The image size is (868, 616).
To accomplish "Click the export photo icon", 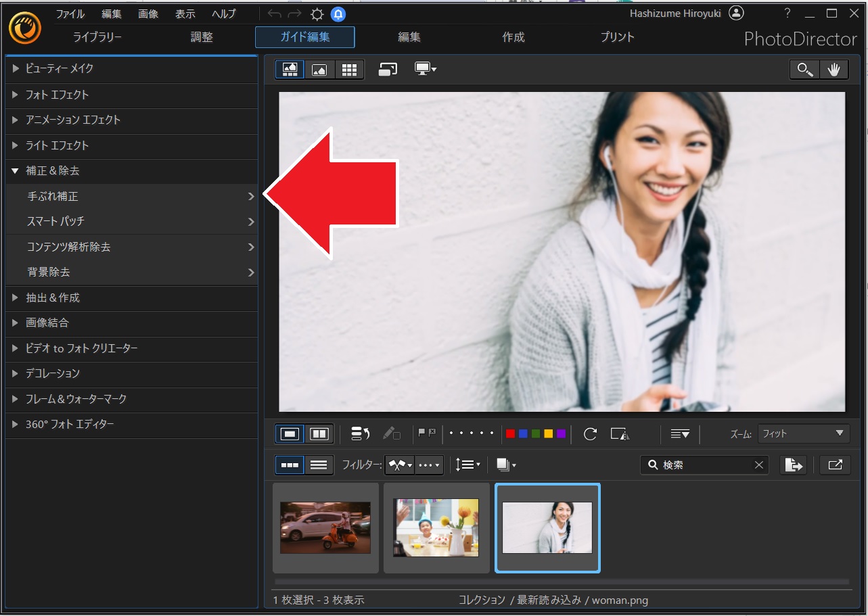I will pos(794,465).
